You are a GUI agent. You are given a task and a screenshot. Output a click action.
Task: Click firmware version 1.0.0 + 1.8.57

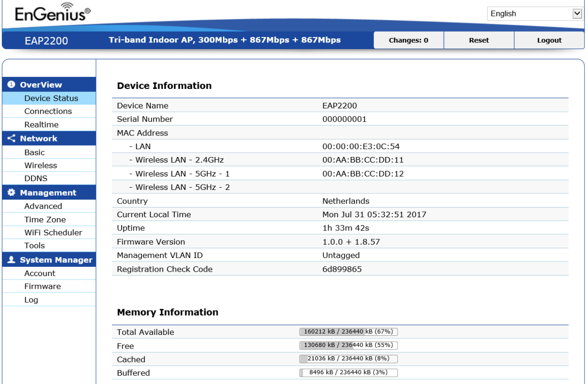[351, 242]
